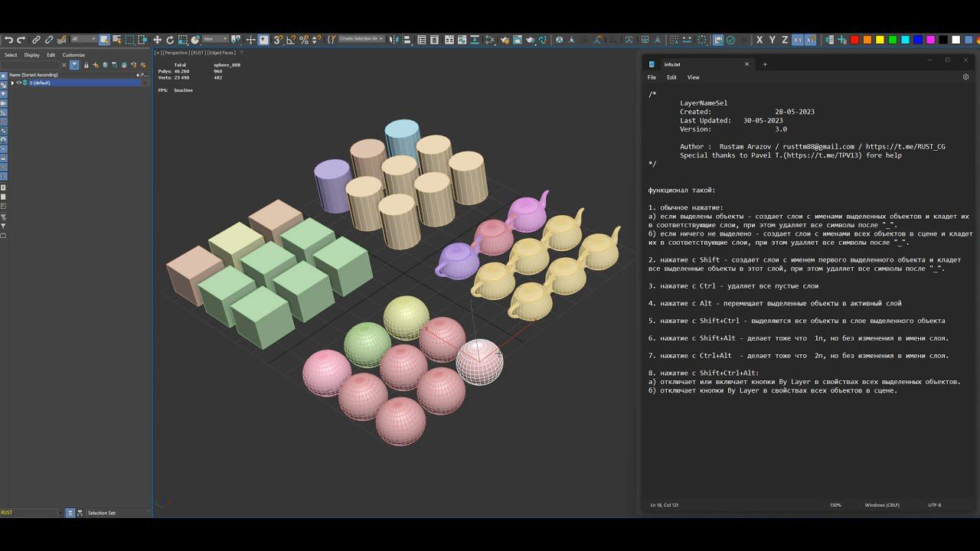Pick the cyan color swatch

point(905,39)
